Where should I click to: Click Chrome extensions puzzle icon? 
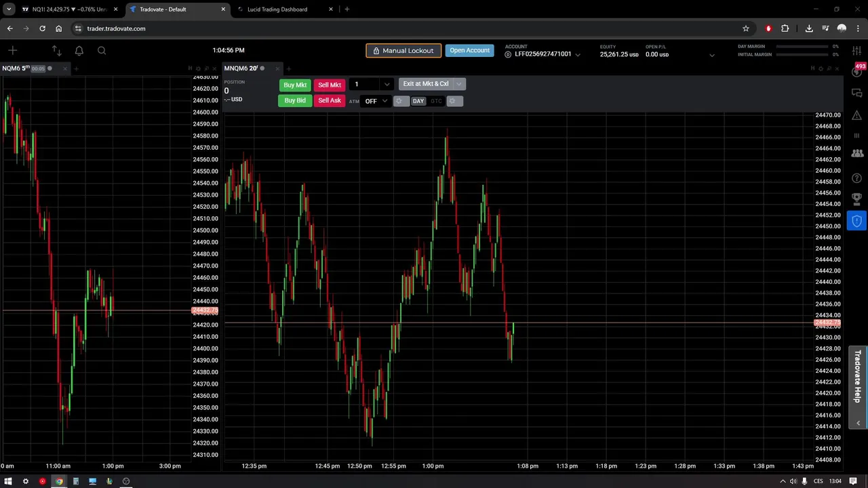785,28
